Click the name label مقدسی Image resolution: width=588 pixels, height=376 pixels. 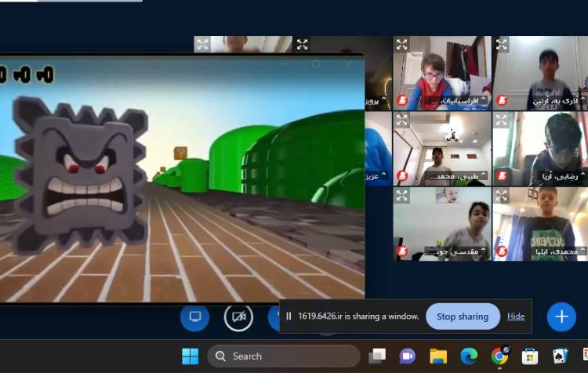(x=452, y=251)
